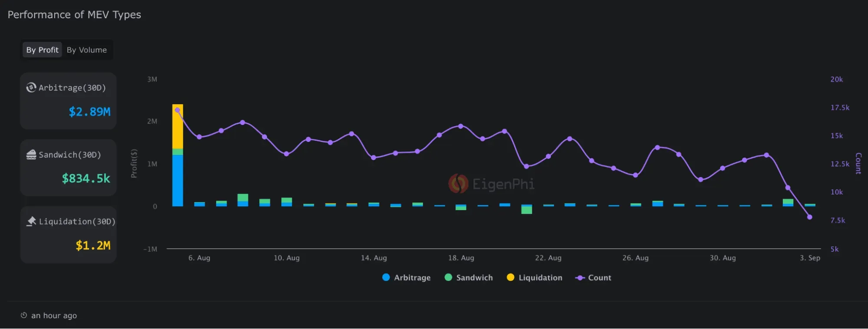The width and height of the screenshot is (868, 329).
Task: Toggle the Liquidation series in the legend
Action: [535, 277]
